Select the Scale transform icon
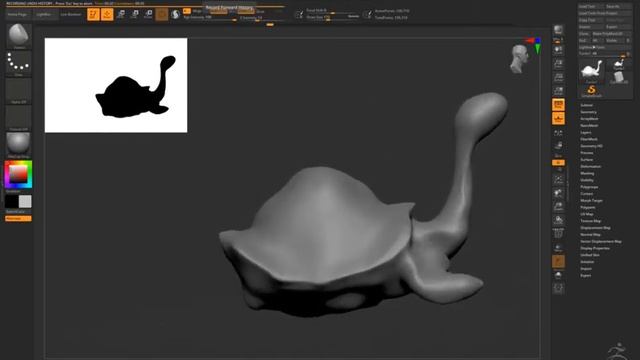640x360 pixels. (x=134, y=14)
